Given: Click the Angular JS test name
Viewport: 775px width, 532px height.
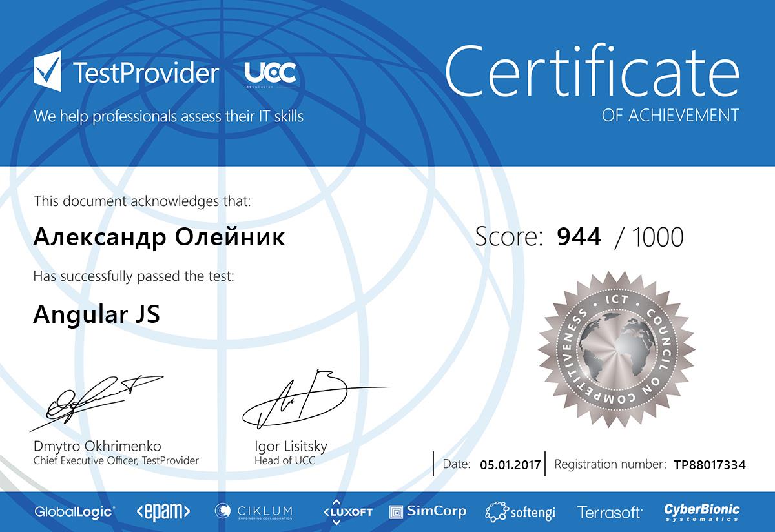Looking at the screenshot, I should [x=96, y=314].
